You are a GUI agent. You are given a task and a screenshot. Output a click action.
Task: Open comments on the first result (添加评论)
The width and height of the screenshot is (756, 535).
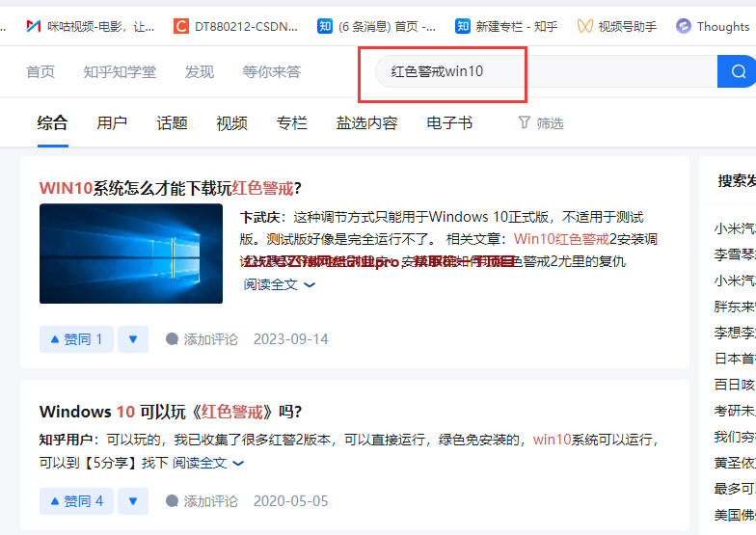202,339
